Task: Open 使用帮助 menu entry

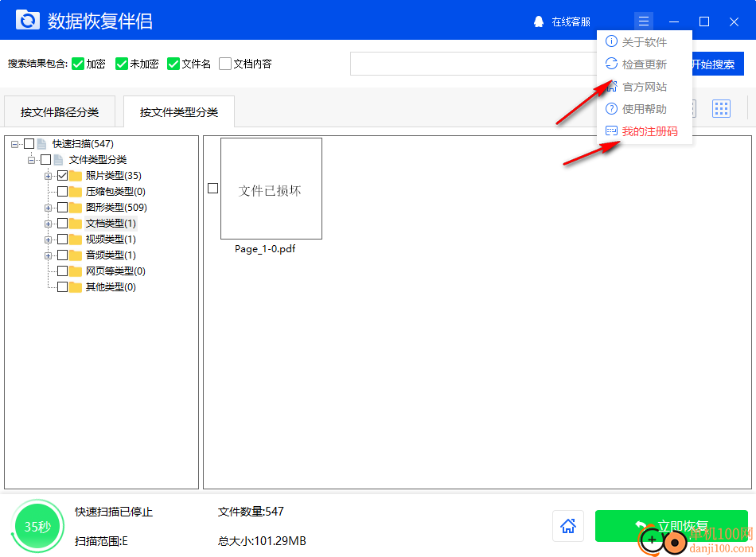Action: point(644,109)
